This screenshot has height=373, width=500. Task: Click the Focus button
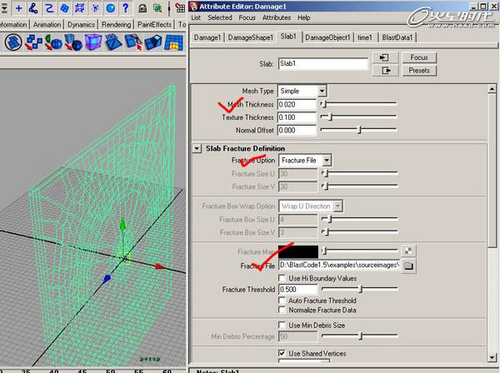(x=419, y=57)
